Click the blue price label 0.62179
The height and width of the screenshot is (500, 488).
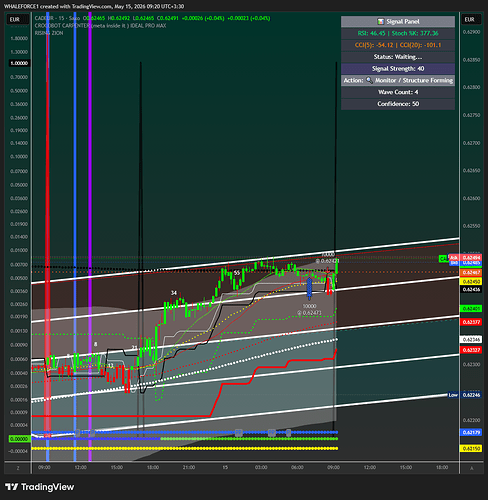click(470, 432)
